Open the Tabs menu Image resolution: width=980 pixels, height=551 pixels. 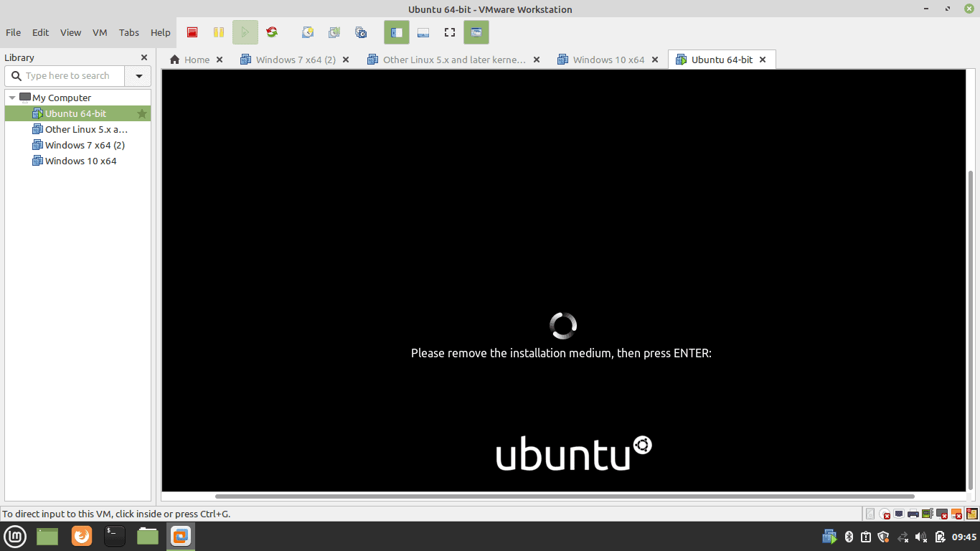coord(129,32)
